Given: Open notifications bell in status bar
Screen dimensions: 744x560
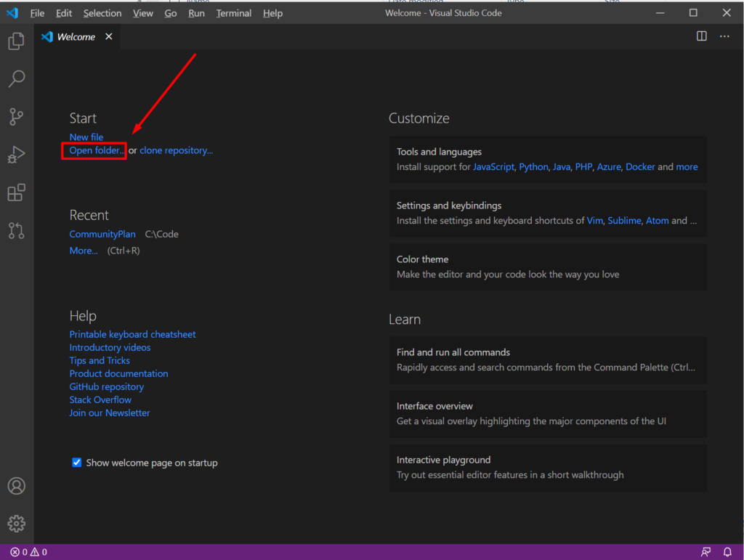Looking at the screenshot, I should coord(727,552).
